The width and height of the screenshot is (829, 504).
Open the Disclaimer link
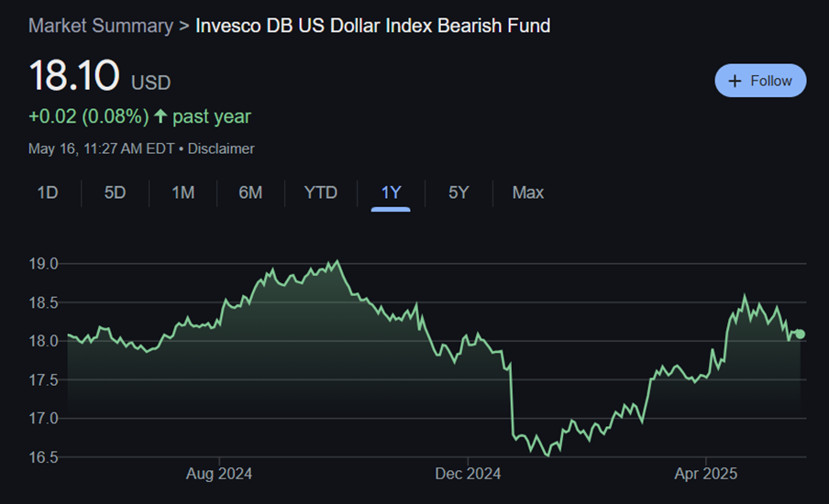[x=221, y=148]
